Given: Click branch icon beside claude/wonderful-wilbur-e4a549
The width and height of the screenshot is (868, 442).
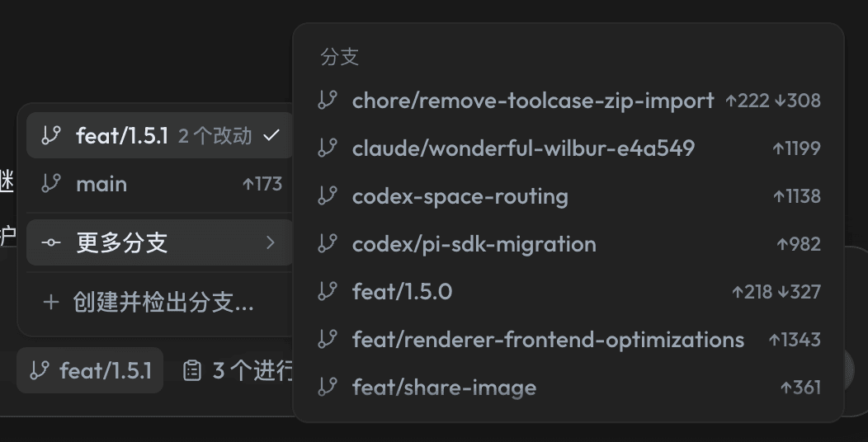Looking at the screenshot, I should coord(328,148).
